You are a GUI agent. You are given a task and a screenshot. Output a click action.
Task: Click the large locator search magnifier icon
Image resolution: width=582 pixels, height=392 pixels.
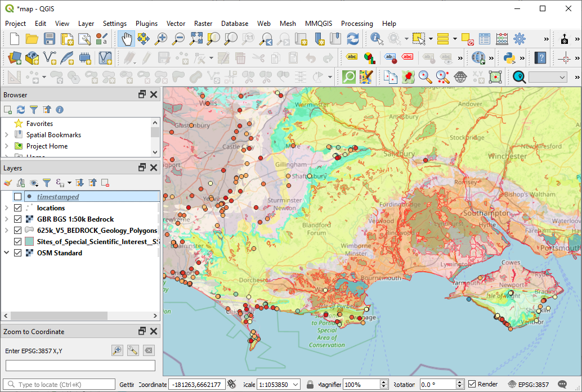(x=519, y=77)
